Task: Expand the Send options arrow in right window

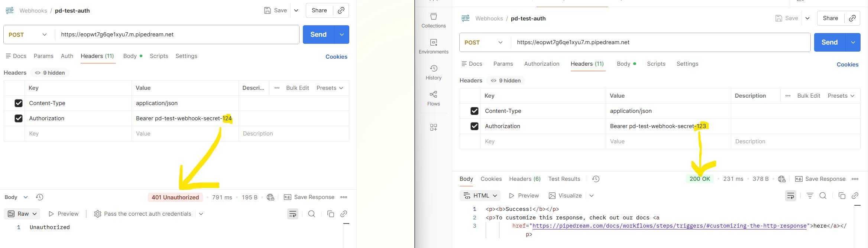Action: point(853,42)
